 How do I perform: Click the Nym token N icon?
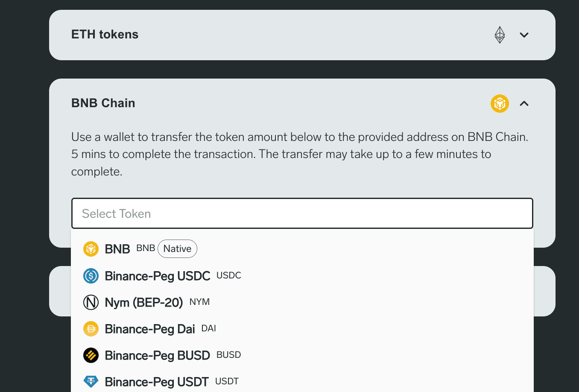click(91, 302)
